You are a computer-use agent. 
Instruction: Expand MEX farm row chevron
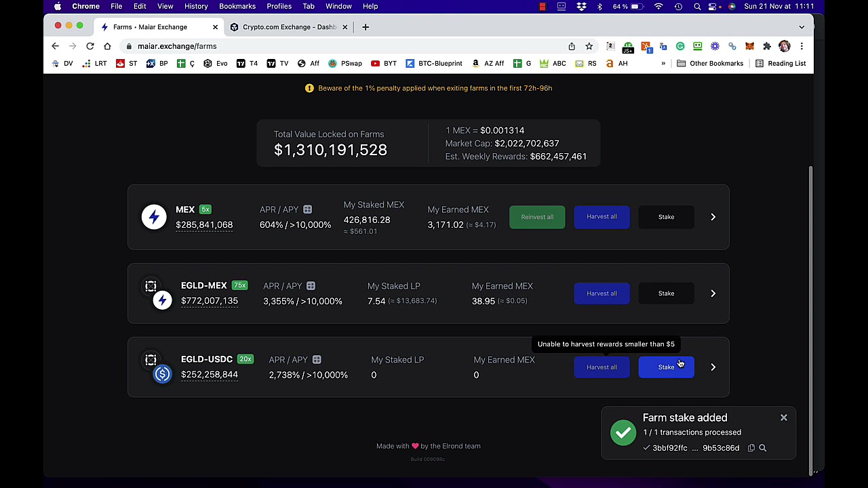tap(713, 217)
